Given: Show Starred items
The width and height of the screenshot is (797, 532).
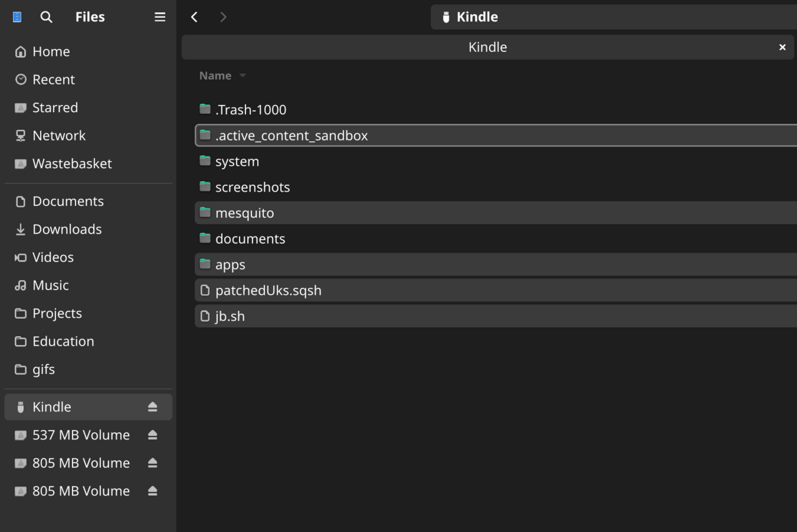Looking at the screenshot, I should [x=55, y=108].
